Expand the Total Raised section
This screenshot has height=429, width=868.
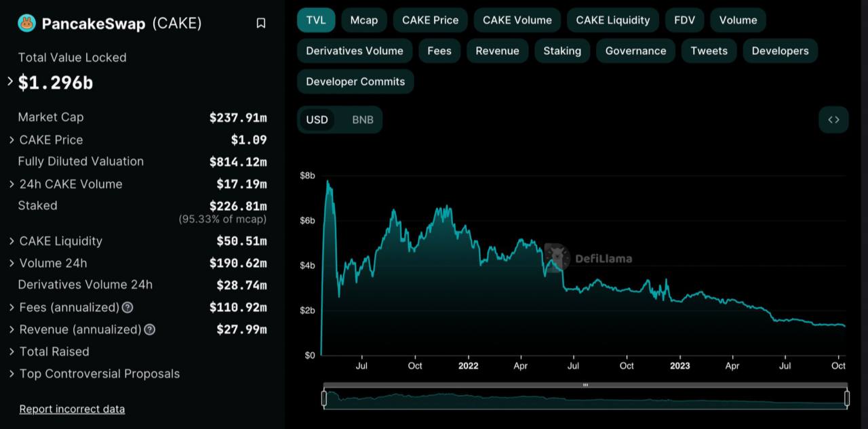[12, 352]
